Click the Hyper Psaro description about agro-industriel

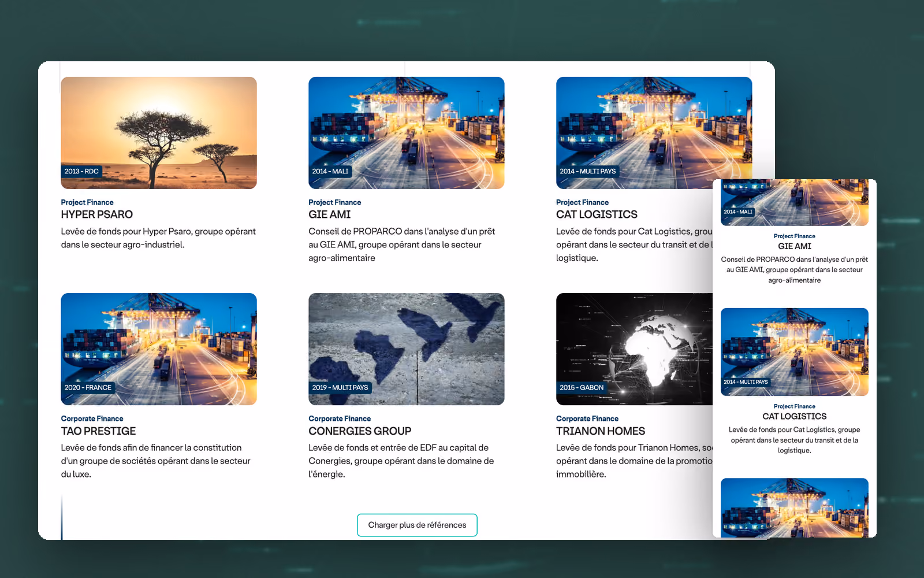(x=159, y=238)
